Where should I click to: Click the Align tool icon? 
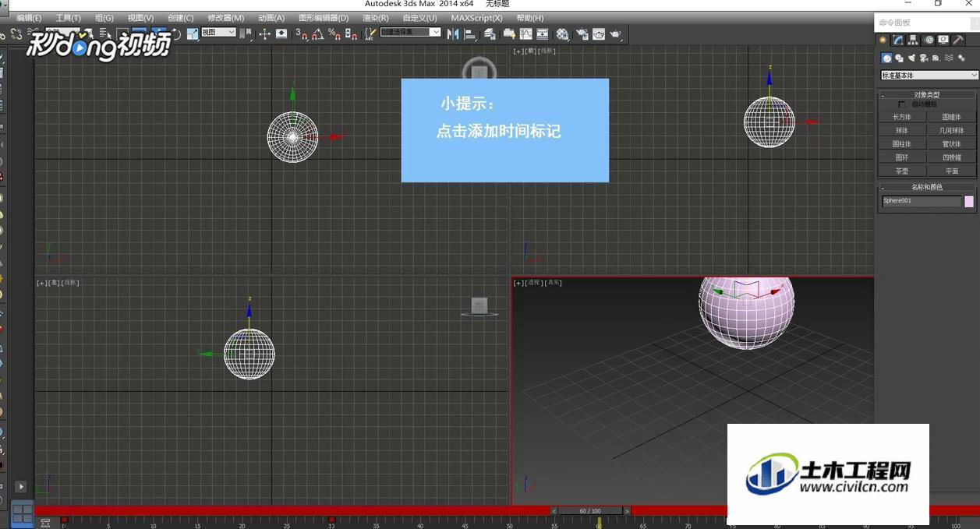[470, 34]
